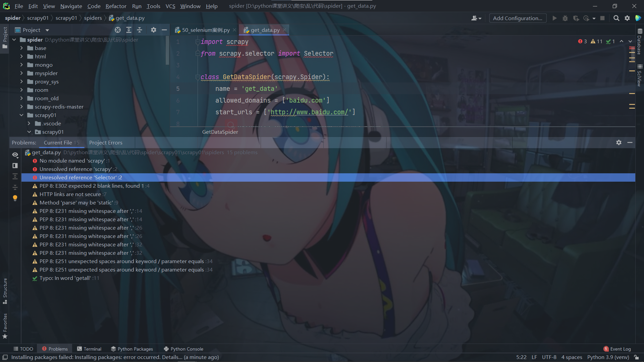Expand the proxy_sys folder

(x=21, y=81)
